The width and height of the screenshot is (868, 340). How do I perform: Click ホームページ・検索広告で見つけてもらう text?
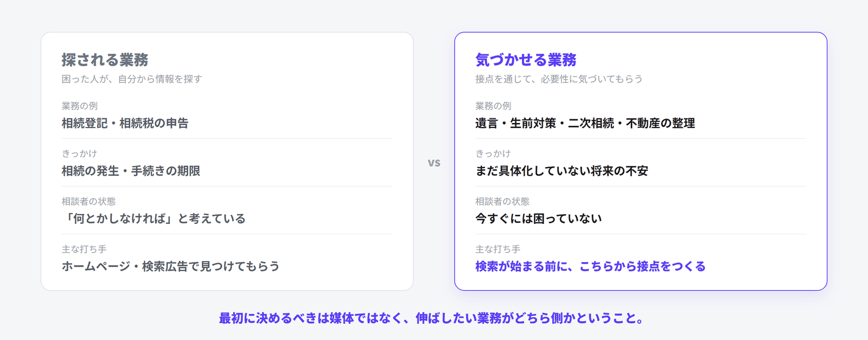pyautogui.click(x=170, y=266)
